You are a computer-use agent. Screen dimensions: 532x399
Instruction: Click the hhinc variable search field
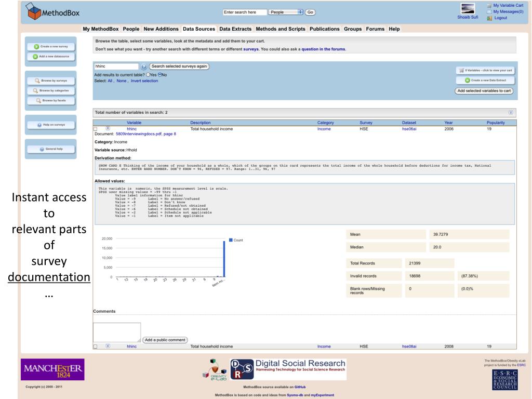(116, 66)
